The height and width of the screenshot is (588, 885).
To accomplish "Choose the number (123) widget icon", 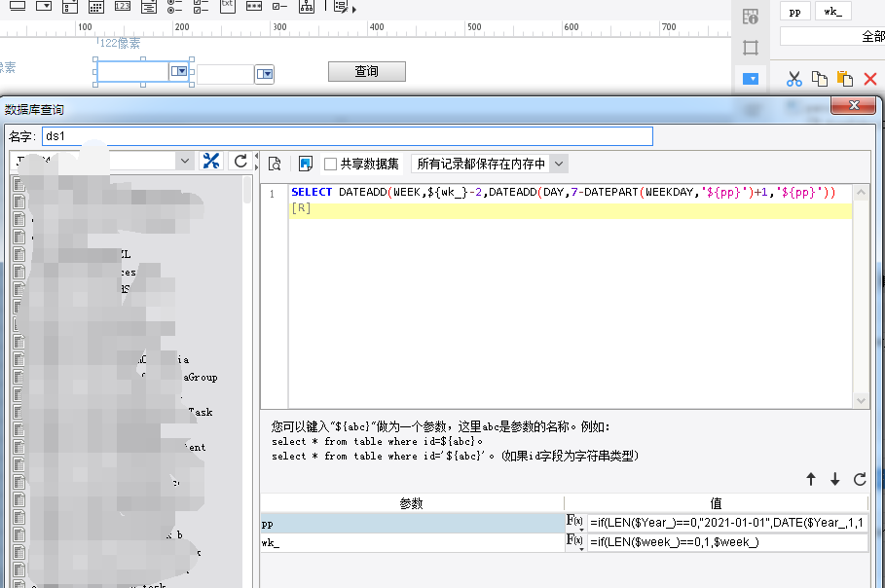I will (123, 6).
